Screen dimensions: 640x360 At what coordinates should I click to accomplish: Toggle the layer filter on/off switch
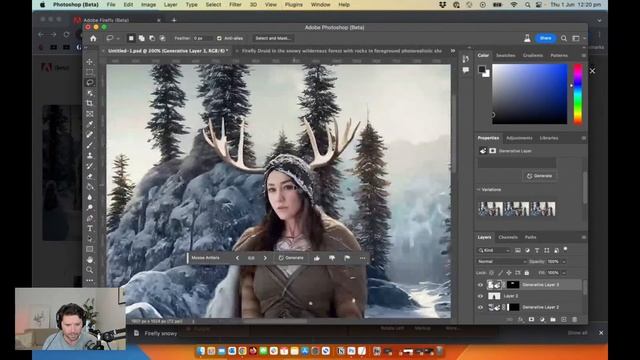click(x=565, y=249)
